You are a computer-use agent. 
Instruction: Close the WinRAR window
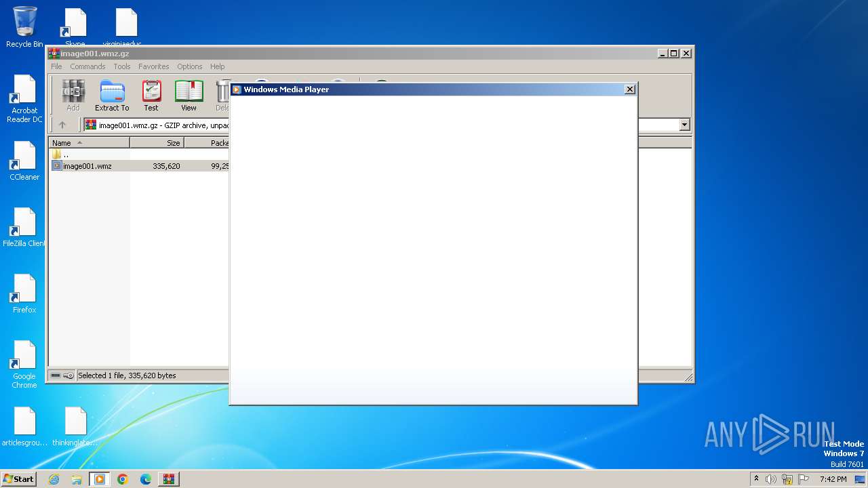click(x=686, y=53)
